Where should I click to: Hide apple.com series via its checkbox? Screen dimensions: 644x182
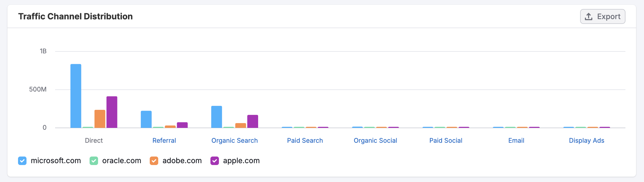pos(215,161)
